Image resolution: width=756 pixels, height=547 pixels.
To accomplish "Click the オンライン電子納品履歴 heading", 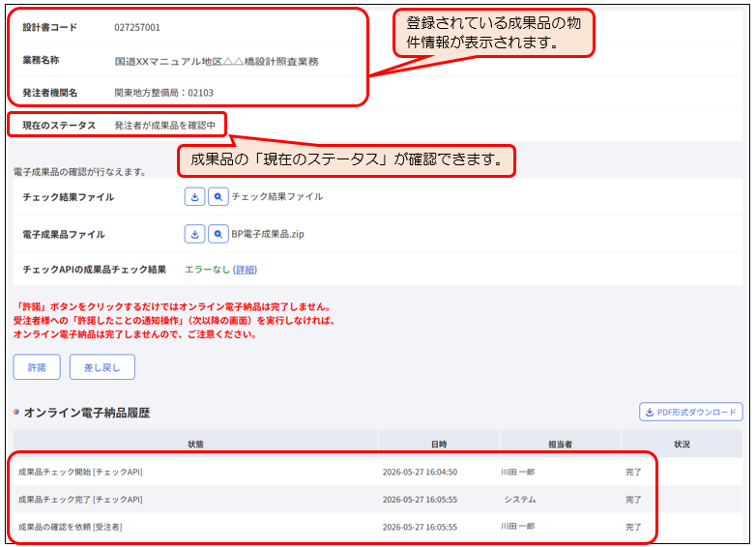I will click(87, 413).
